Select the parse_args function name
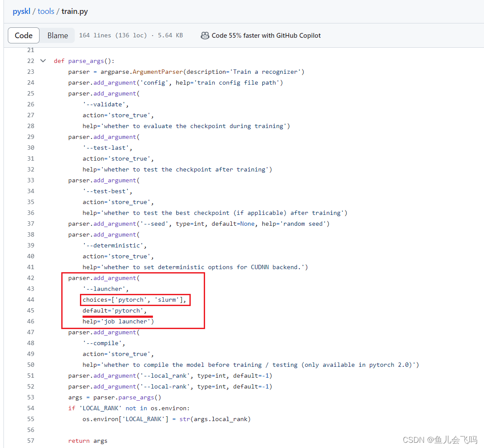The width and height of the screenshot is (484, 448). (x=86, y=61)
